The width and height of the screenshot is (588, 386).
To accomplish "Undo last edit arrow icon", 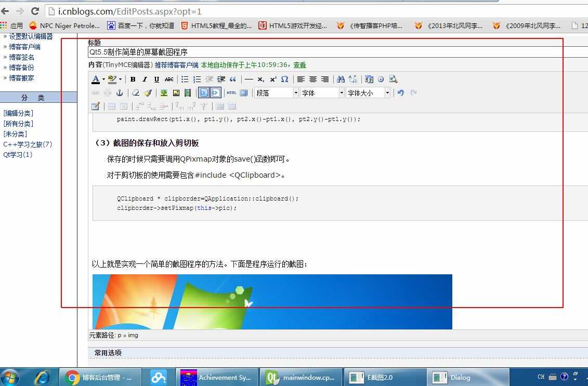I will point(401,92).
